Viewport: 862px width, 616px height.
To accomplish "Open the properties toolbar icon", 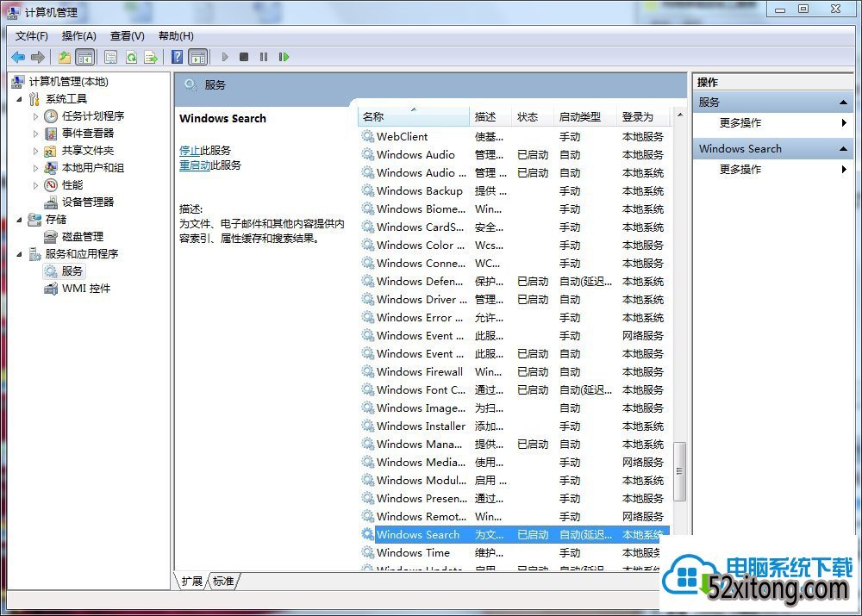I will coord(110,57).
